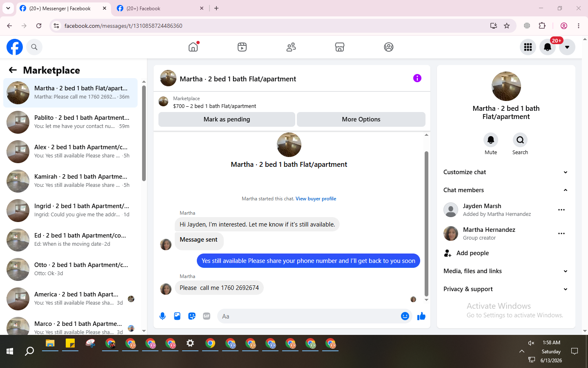The width and height of the screenshot is (588, 368).
Task: Expand Media, files and links section
Action: [x=506, y=271]
